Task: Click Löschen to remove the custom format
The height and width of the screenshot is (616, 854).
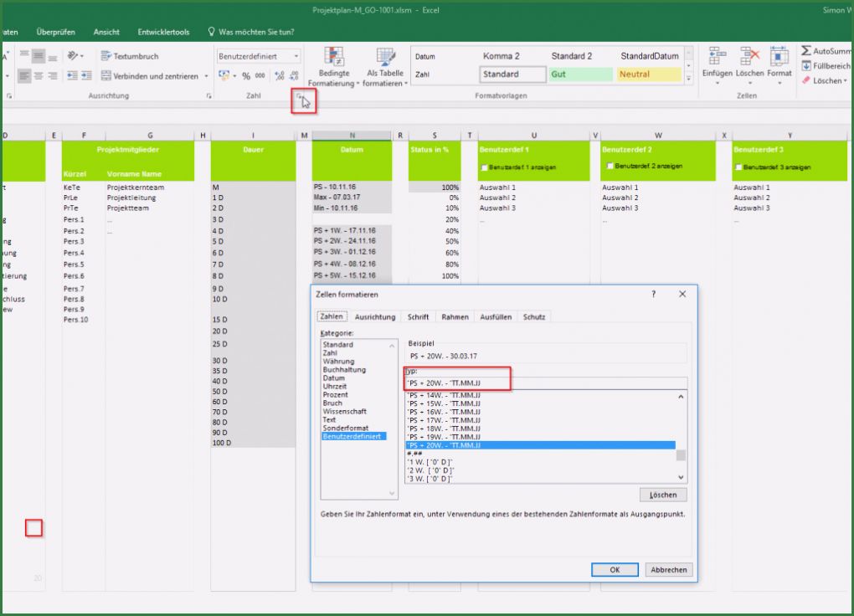Action: pos(662,494)
